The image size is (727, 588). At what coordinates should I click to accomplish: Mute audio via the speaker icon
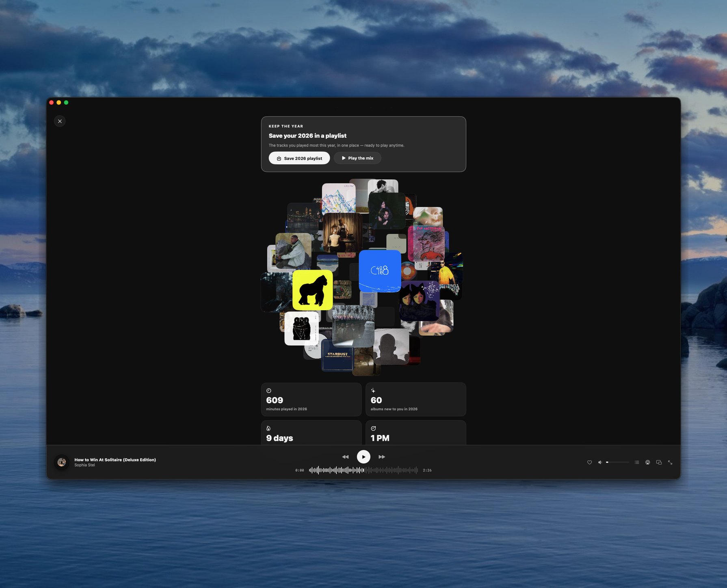[x=600, y=463]
